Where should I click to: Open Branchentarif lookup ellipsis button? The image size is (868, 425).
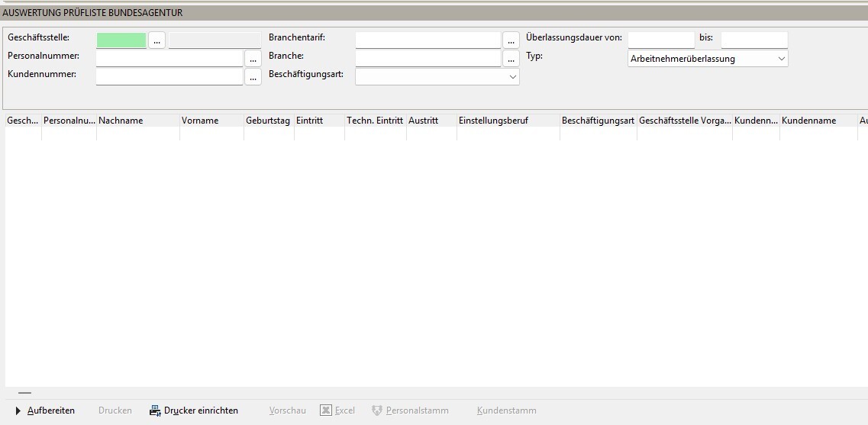tap(511, 40)
